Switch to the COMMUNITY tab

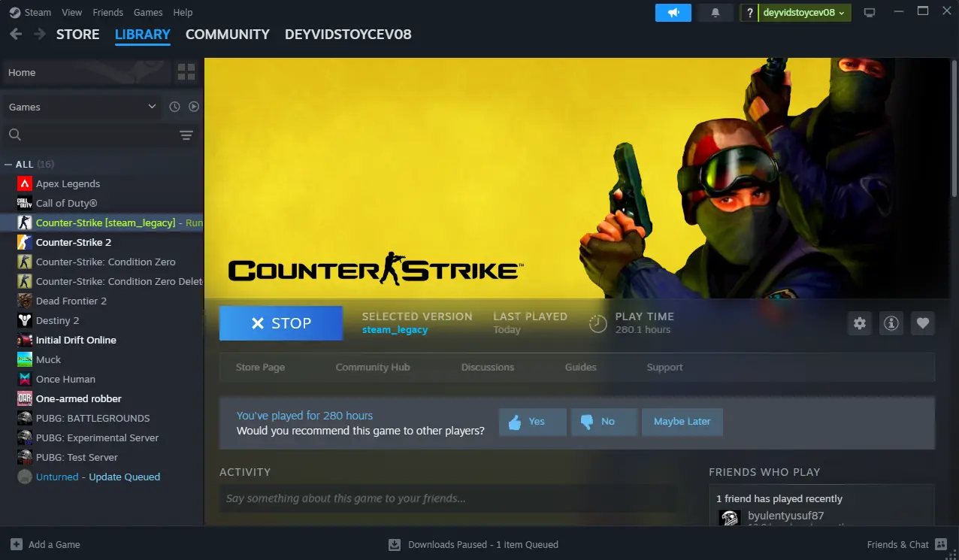click(x=227, y=35)
